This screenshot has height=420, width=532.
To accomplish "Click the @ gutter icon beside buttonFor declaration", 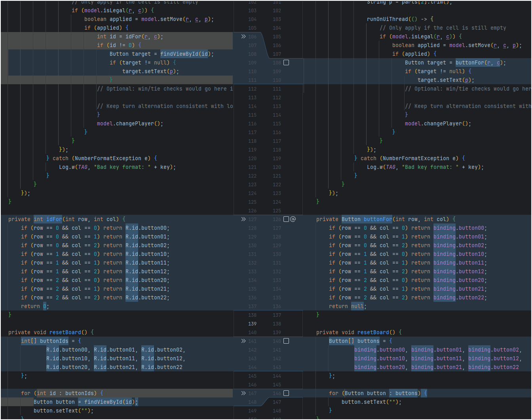I will (x=293, y=219).
